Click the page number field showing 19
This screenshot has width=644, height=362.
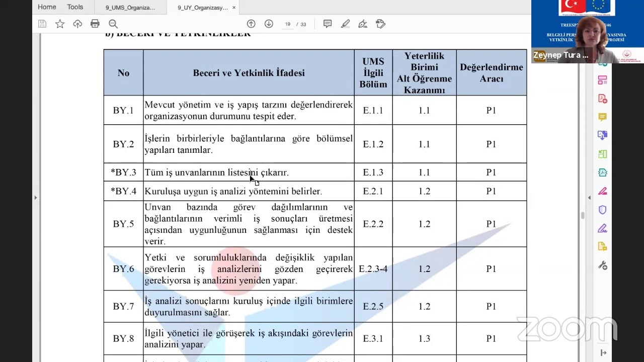pos(288,24)
